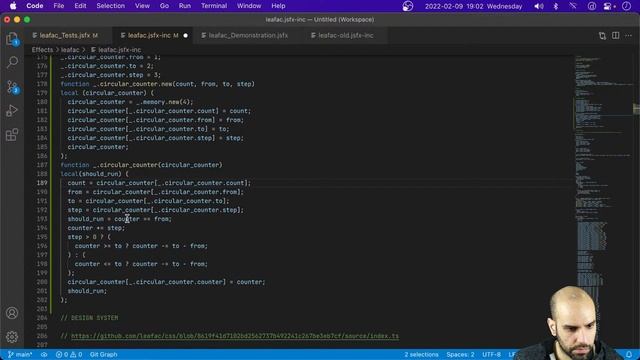Click the cloud publish icon in status bar

pyautogui.click(x=44, y=354)
